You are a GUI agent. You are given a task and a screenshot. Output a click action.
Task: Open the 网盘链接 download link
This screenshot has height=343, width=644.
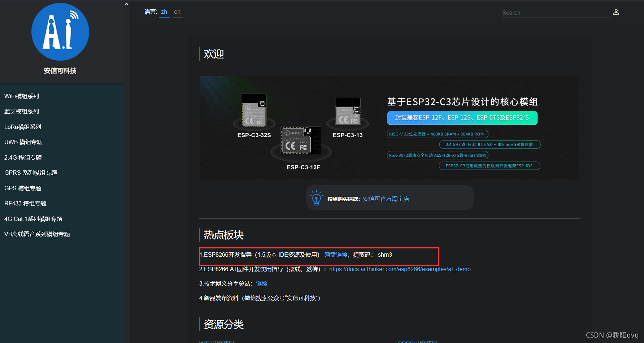(x=336, y=255)
